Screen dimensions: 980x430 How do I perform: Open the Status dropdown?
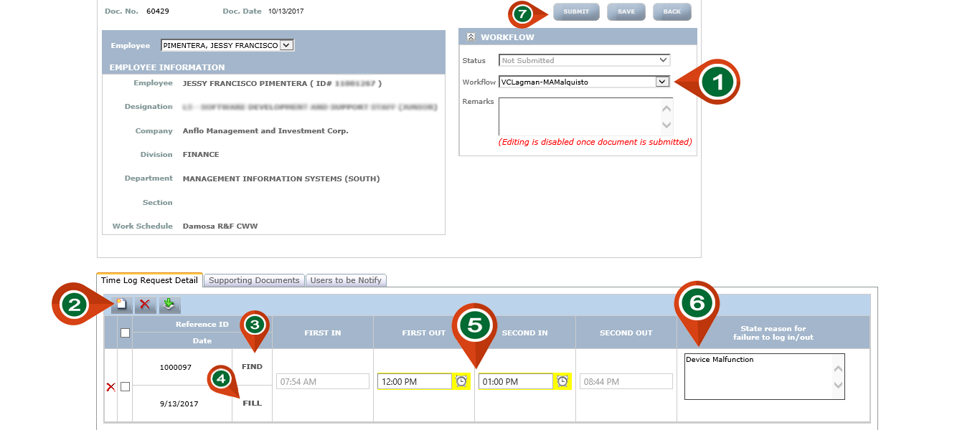click(663, 60)
